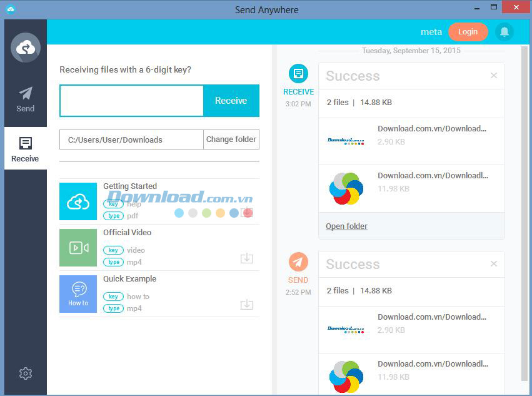Click the Change folder button
Image resolution: width=532 pixels, height=396 pixels.
(x=231, y=140)
